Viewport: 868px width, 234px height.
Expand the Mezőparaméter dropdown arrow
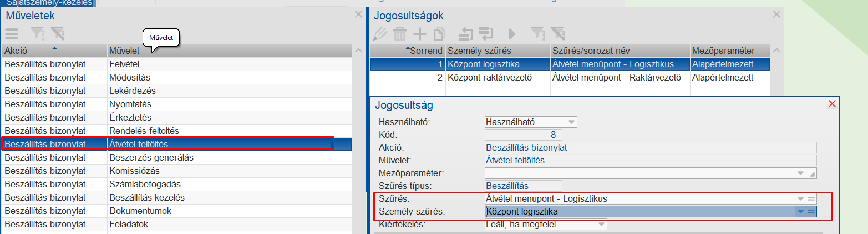tap(800, 173)
